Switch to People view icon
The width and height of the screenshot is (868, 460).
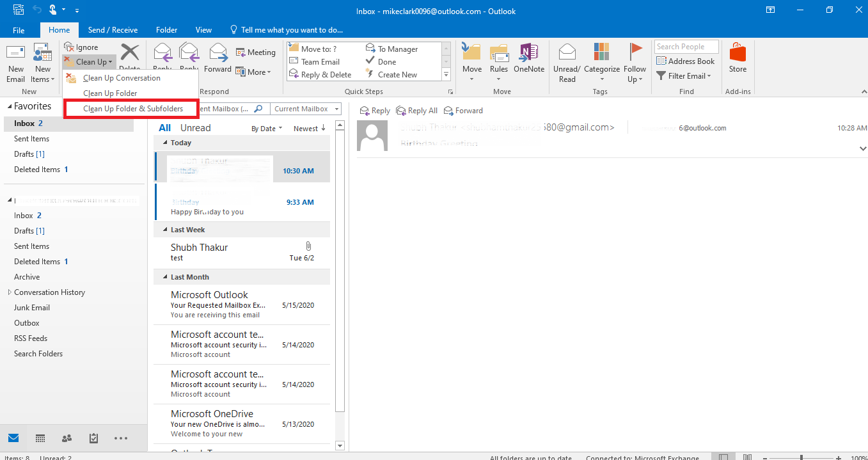click(67, 438)
